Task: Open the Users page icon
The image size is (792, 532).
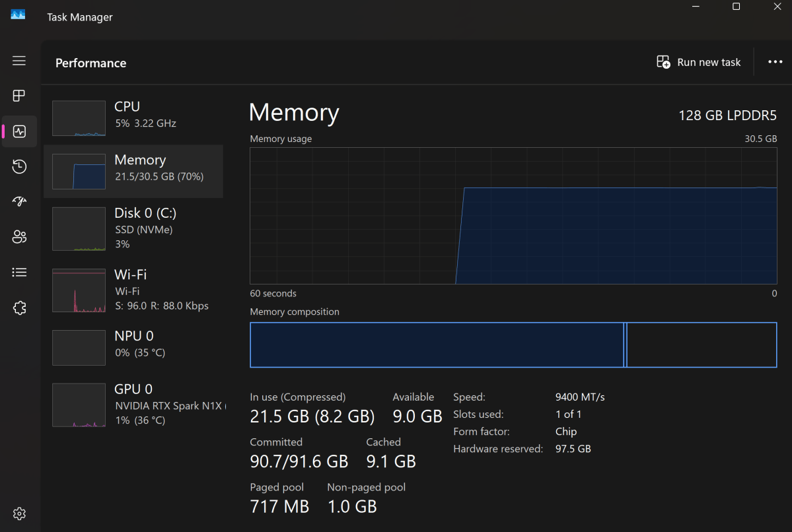Action: 19,237
